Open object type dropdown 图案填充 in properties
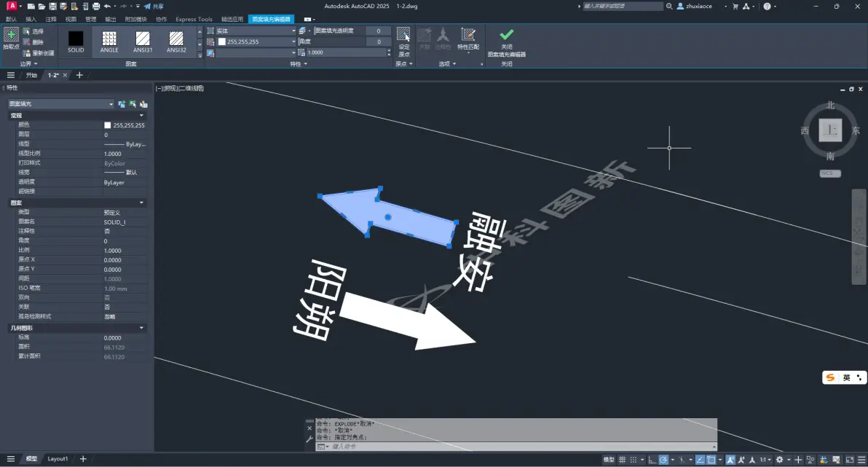This screenshot has height=467, width=868. coord(61,103)
